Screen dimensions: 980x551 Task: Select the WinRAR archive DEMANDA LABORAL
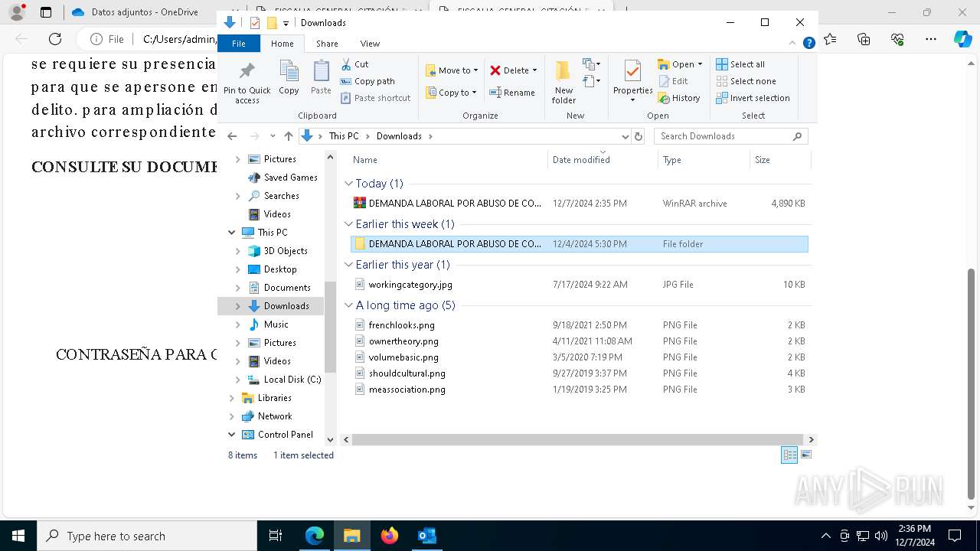580,204
